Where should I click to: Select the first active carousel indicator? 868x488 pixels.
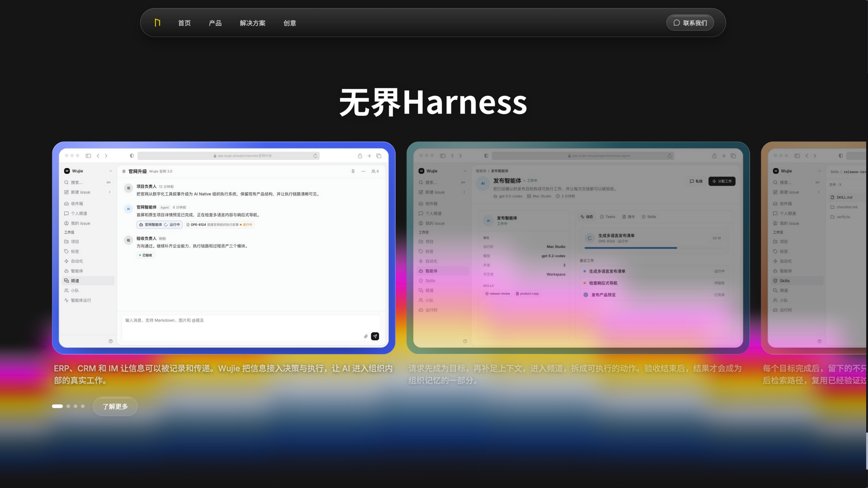coord(57,406)
